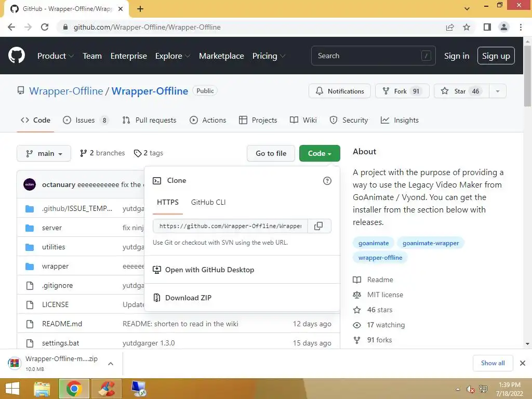
Task: Go back with the browser back arrow
Action: pyautogui.click(x=11, y=27)
